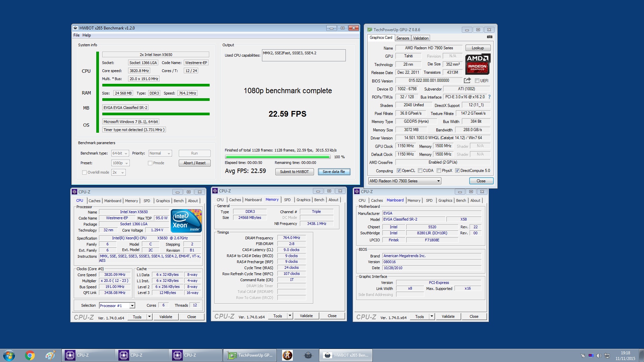644x362 pixels.
Task: Click the Intel Xeon inside logo in CPU-Z
Action: pos(186,221)
